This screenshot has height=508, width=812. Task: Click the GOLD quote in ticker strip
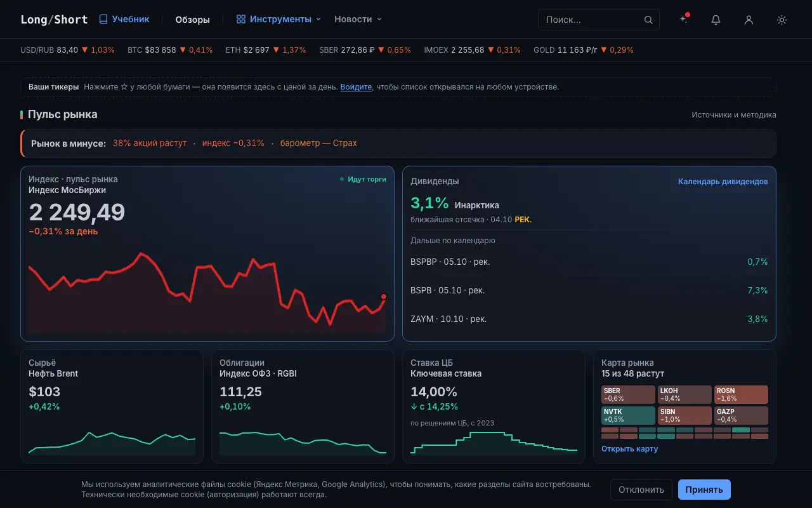584,50
